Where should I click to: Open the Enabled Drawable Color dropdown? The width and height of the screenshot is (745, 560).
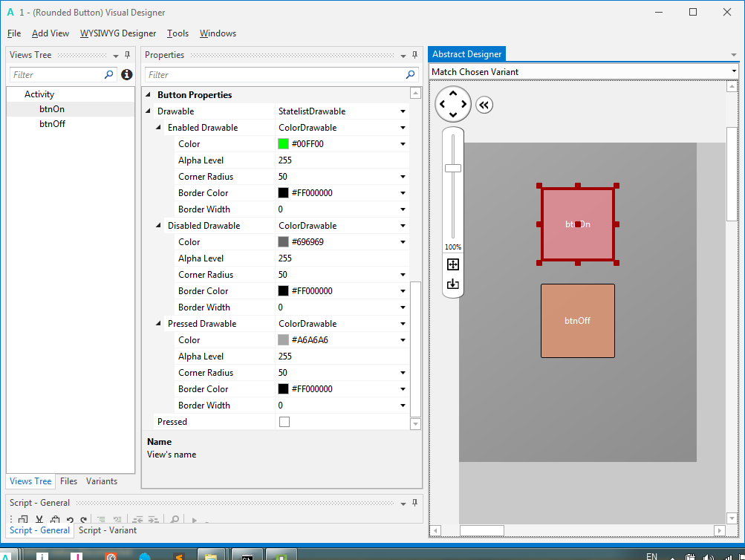402,143
